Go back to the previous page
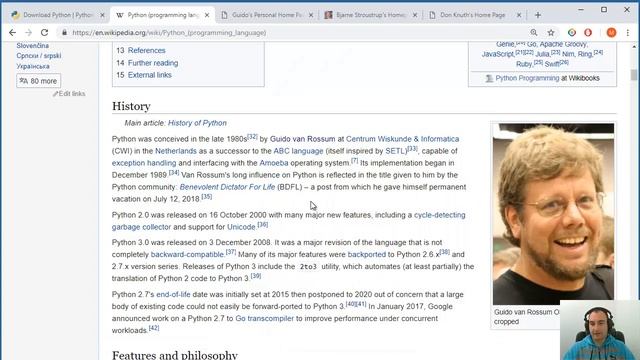 click(12, 33)
